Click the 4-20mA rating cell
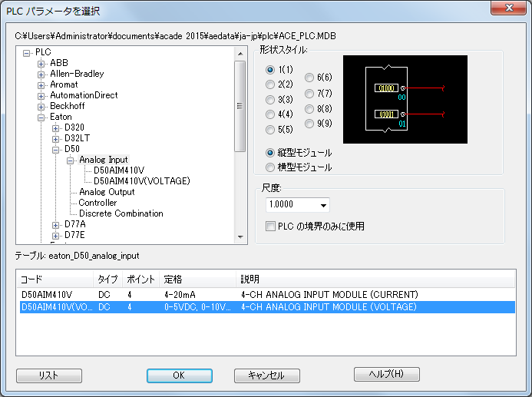Screen dimensions: 532x397 pos(180,295)
